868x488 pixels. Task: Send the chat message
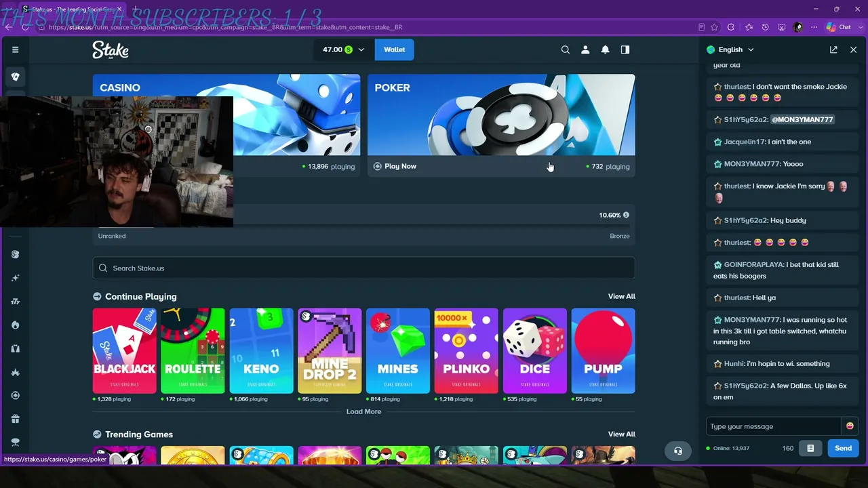843,448
